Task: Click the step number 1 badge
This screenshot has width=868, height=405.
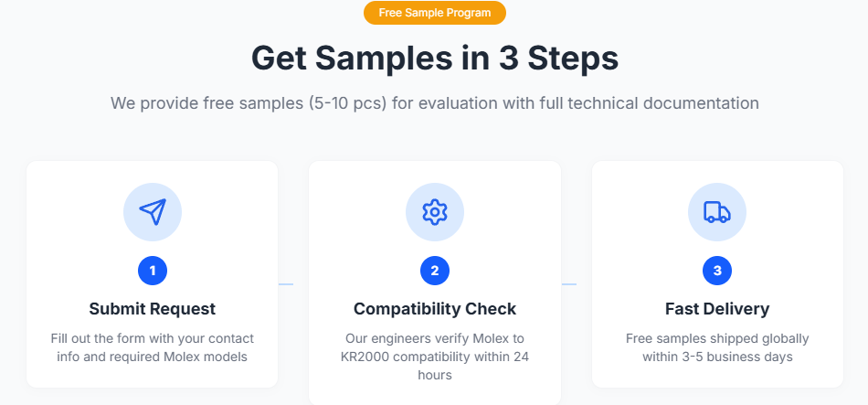Action: tap(153, 271)
